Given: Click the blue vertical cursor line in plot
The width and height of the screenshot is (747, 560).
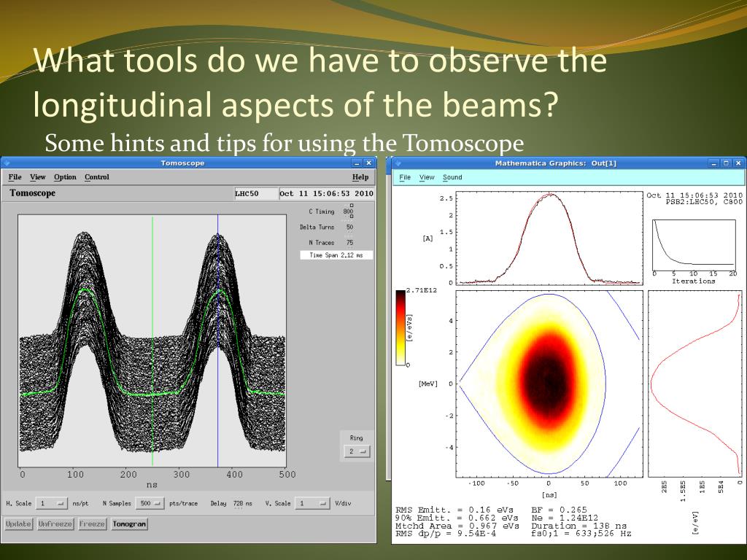Looking at the screenshot, I should (217, 341).
